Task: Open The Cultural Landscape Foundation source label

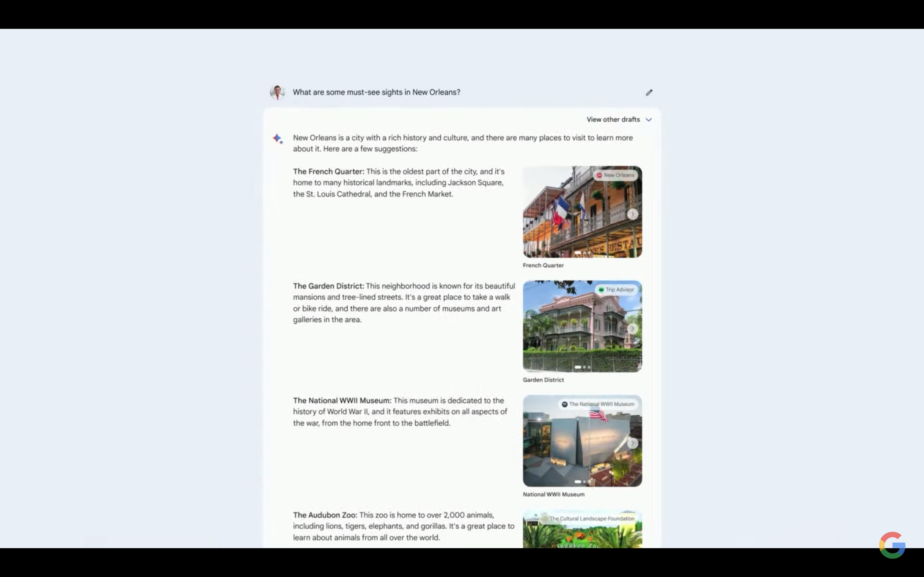Action: click(x=591, y=519)
